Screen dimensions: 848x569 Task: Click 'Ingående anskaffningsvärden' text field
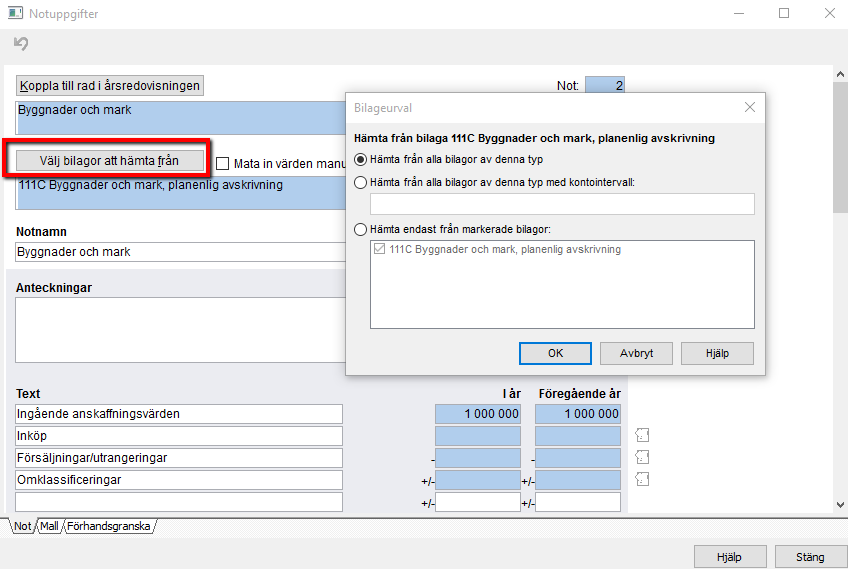(179, 414)
